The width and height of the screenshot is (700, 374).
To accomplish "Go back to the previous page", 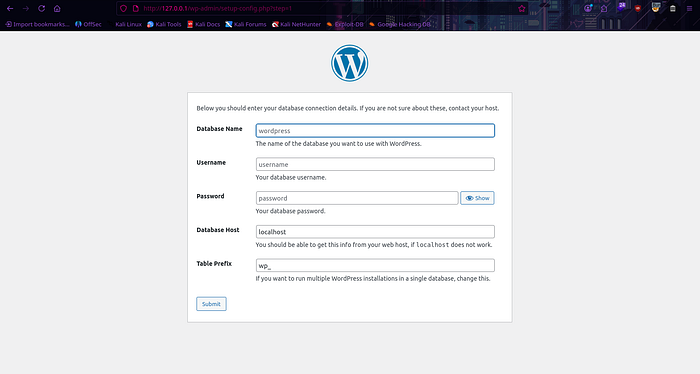I will pos(10,8).
